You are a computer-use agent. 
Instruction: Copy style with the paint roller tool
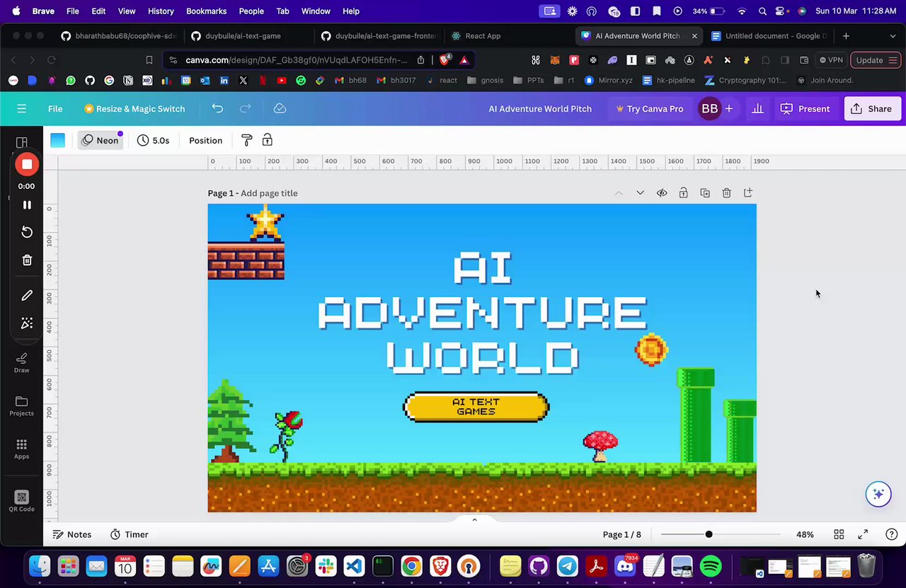pyautogui.click(x=247, y=140)
